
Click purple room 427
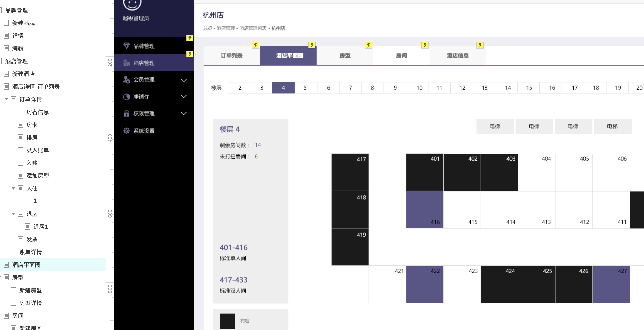point(611,284)
